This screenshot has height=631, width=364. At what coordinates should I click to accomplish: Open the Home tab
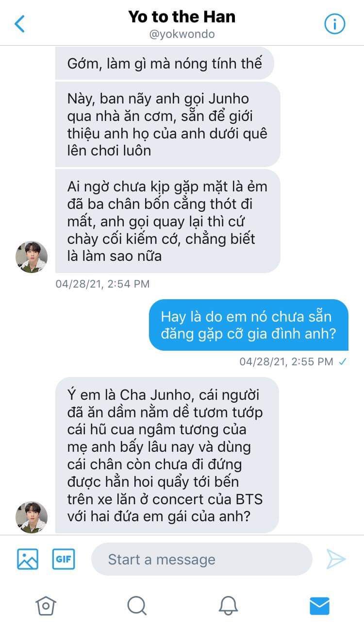(x=46, y=605)
